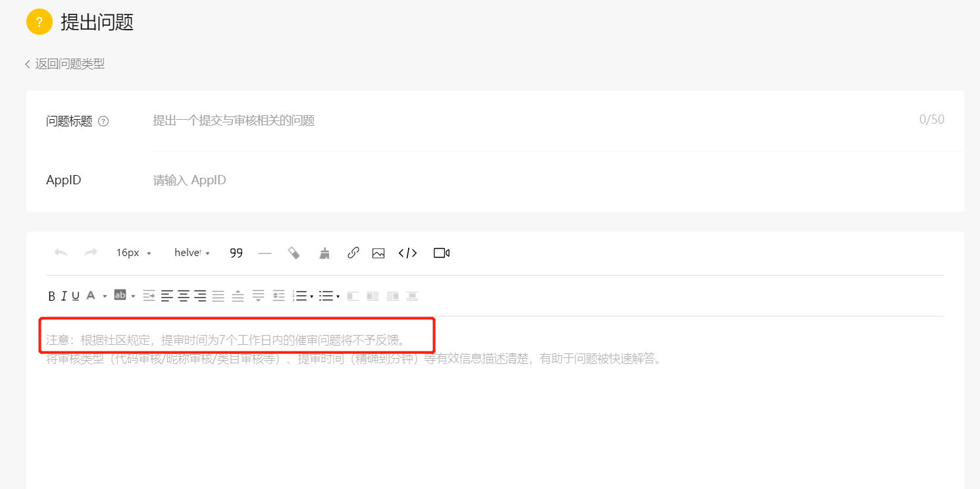Click the 问题标题 field label
The width and height of the screenshot is (980, 489).
tap(69, 121)
